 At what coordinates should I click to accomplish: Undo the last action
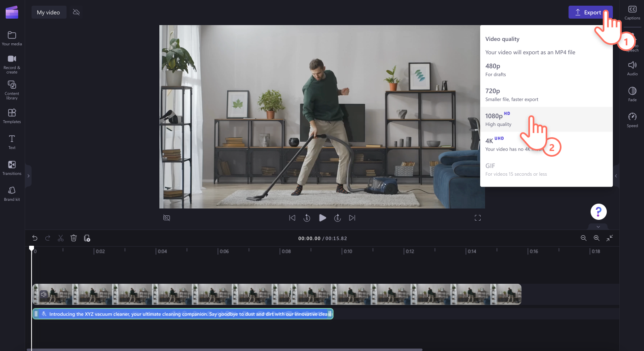click(35, 238)
